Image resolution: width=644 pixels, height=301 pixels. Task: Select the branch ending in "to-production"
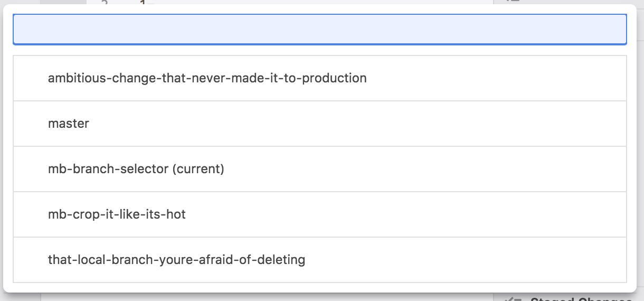207,78
